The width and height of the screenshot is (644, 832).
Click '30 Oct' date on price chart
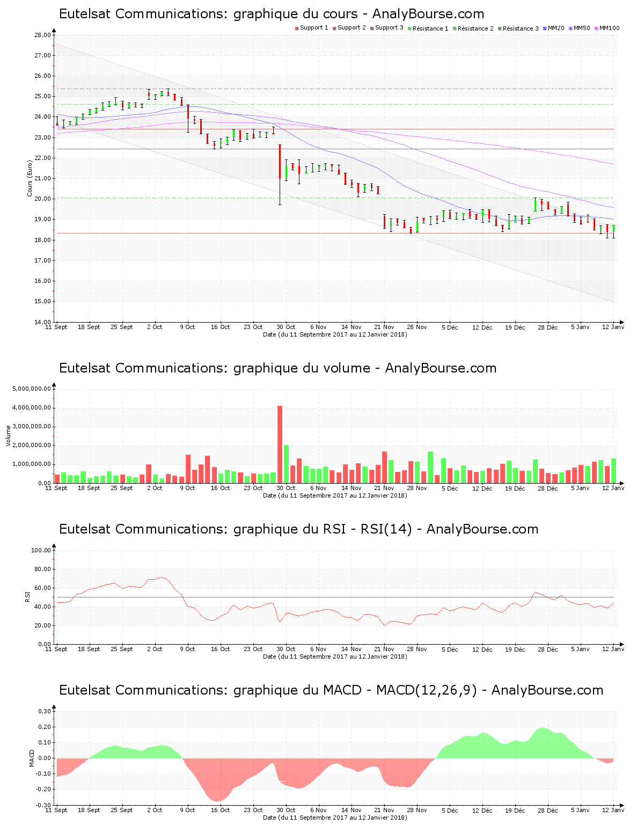(286, 327)
